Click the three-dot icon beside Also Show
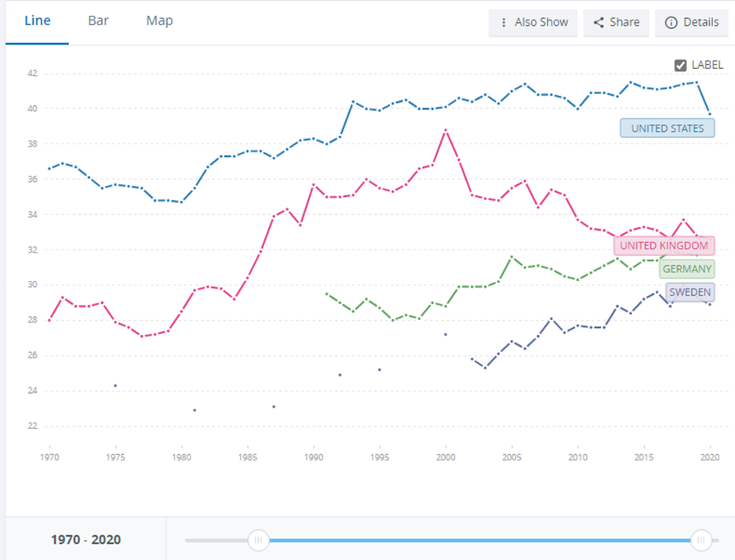 (x=504, y=23)
